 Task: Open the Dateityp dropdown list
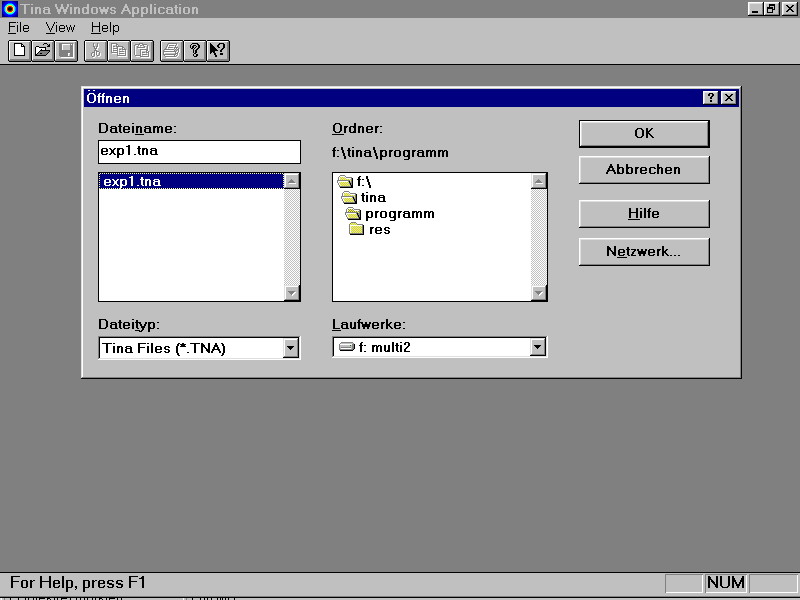click(x=291, y=348)
